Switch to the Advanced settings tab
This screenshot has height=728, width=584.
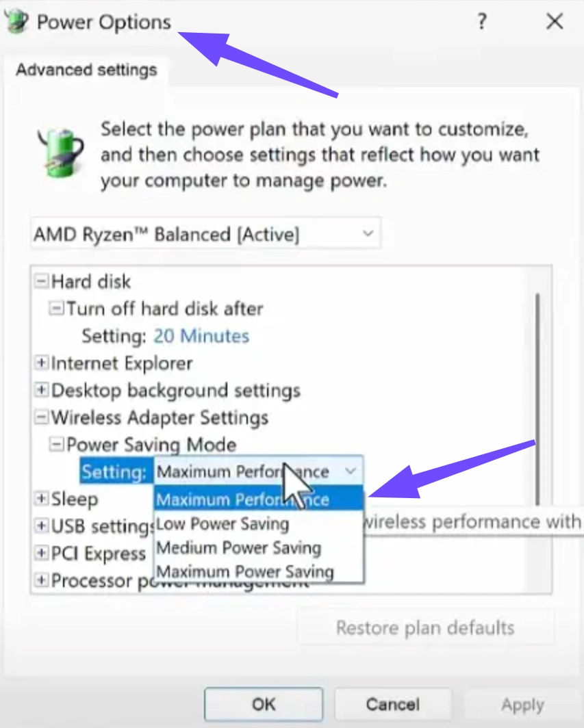click(x=86, y=70)
